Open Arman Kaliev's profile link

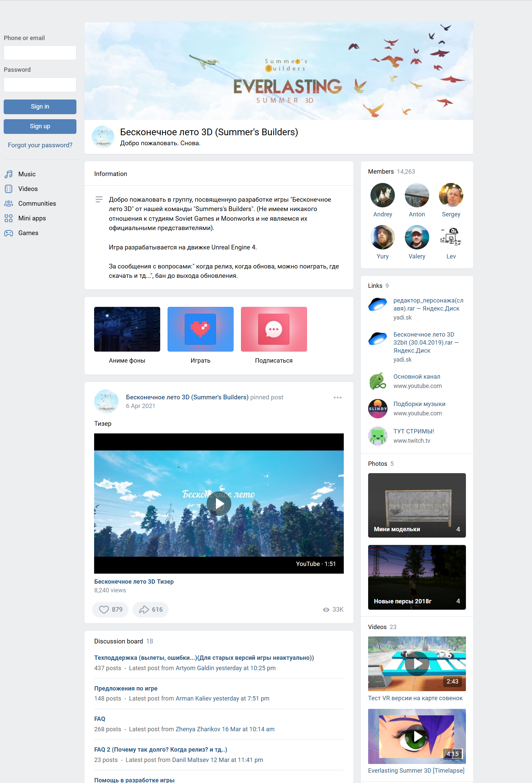click(x=194, y=699)
